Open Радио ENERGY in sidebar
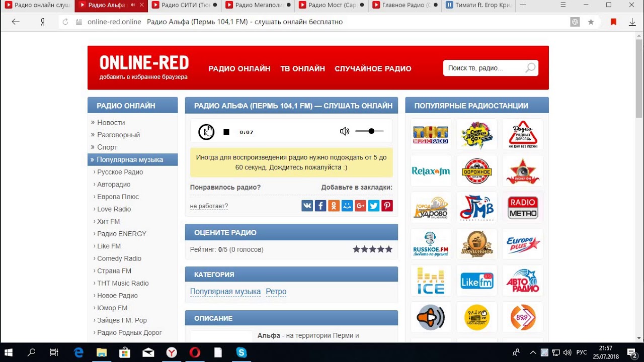The height and width of the screenshot is (362, 644). pyautogui.click(x=122, y=234)
